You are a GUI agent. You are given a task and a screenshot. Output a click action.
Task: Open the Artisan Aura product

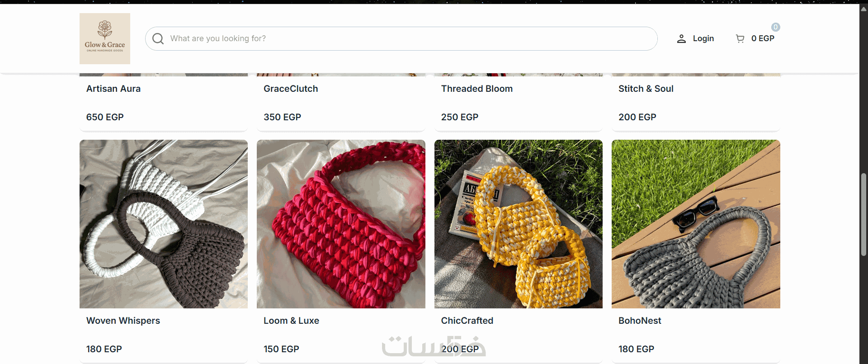(113, 89)
